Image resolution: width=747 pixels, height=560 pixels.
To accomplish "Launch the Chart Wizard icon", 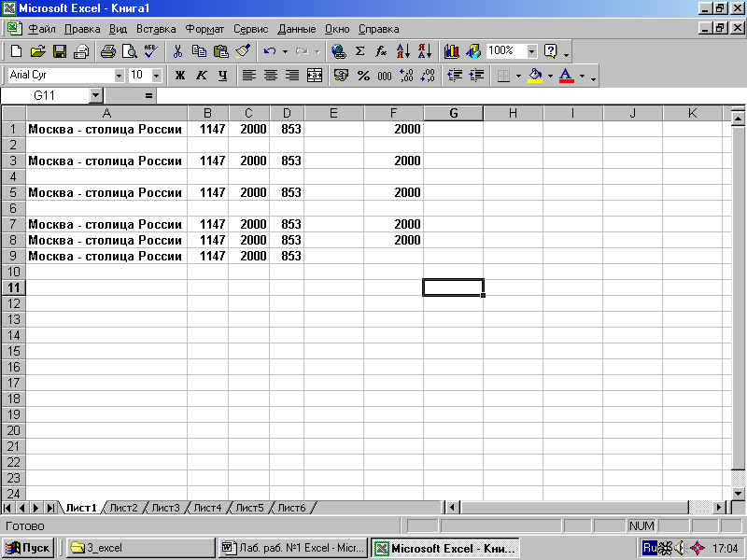I will click(x=452, y=51).
